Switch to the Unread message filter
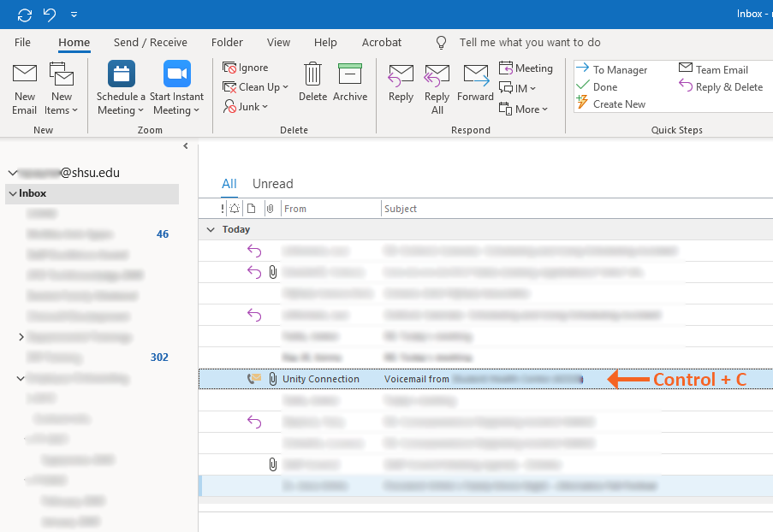 click(272, 183)
